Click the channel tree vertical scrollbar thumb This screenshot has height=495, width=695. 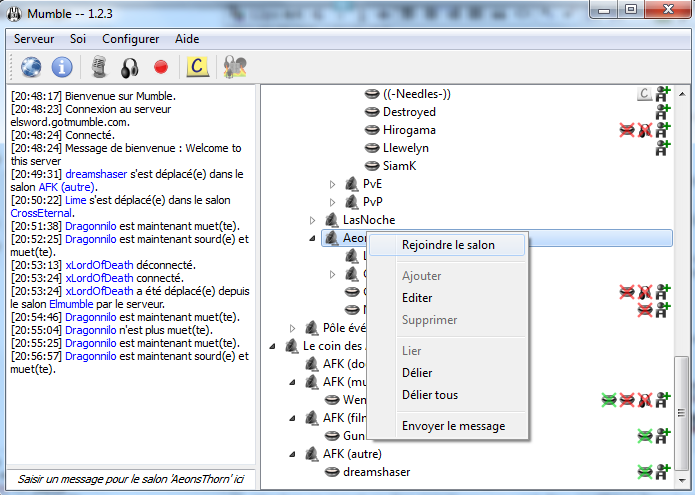click(x=682, y=413)
